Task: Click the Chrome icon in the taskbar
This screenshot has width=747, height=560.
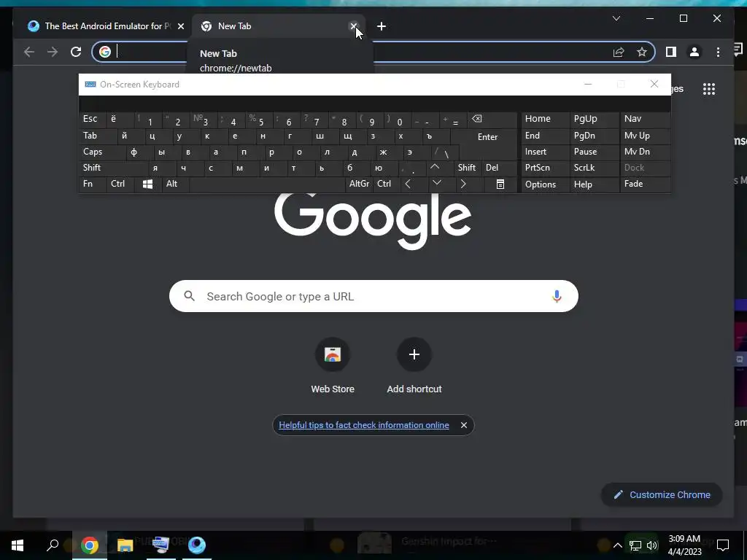Action: tap(90, 545)
